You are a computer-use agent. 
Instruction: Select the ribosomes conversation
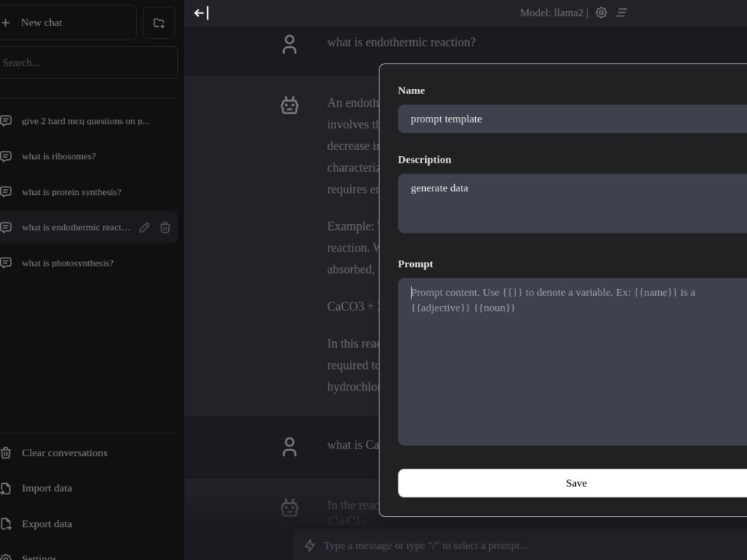58,156
